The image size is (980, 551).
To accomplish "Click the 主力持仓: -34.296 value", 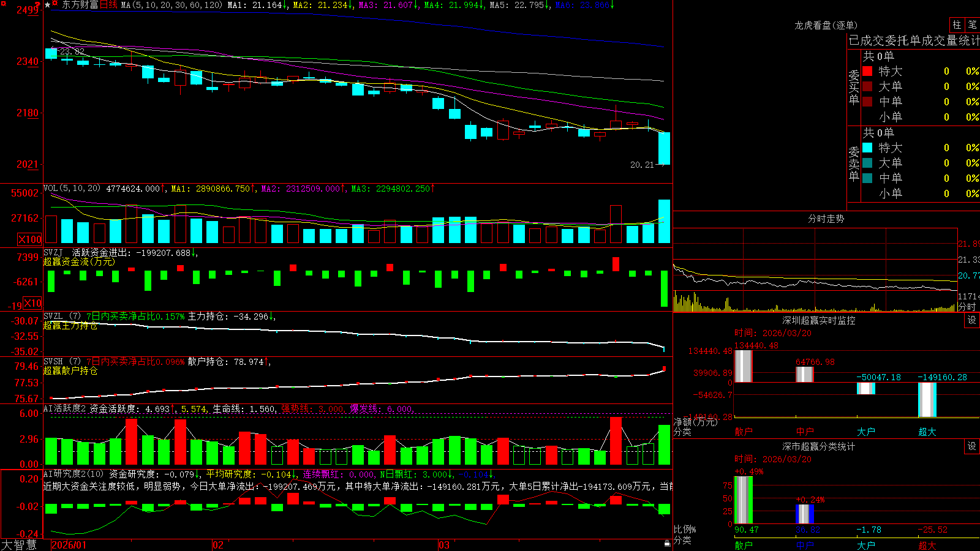I will point(231,317).
